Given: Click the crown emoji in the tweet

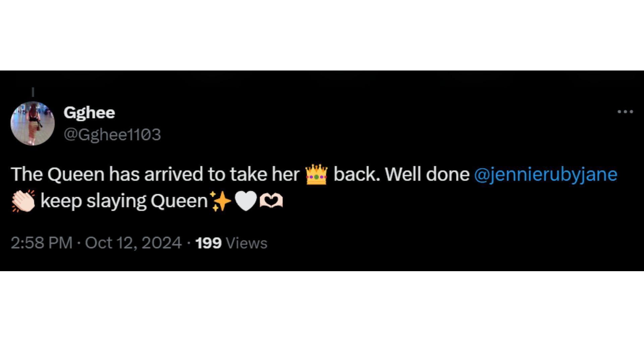Looking at the screenshot, I should [316, 174].
